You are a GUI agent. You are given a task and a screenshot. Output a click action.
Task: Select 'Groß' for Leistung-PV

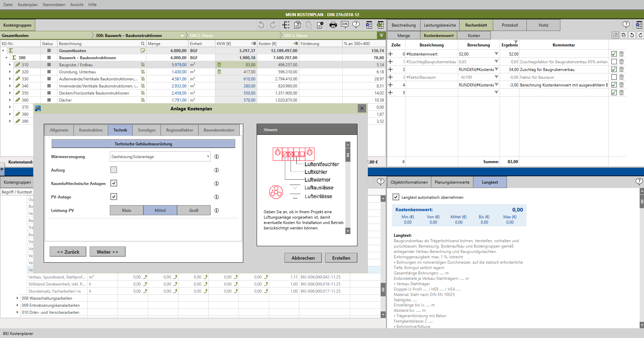click(194, 211)
